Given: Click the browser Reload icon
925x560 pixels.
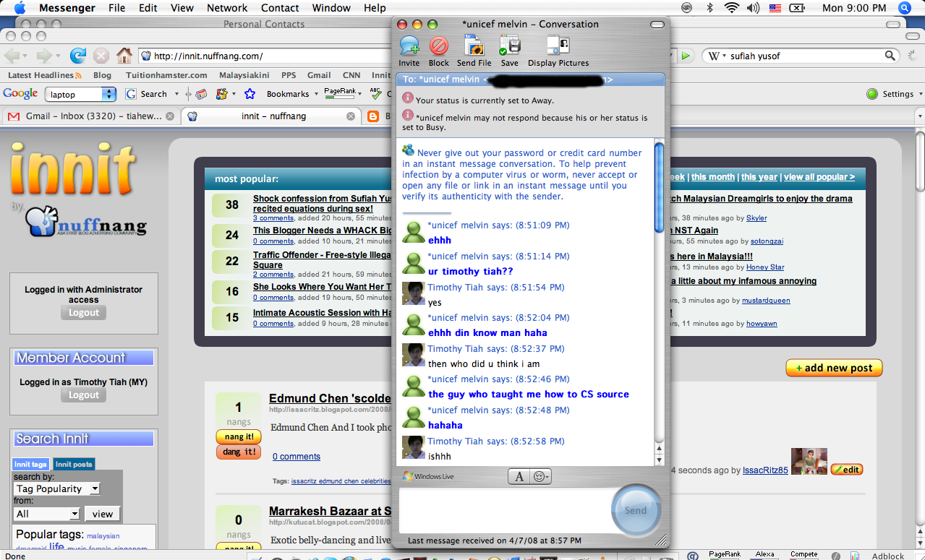Looking at the screenshot, I should pos(78,56).
